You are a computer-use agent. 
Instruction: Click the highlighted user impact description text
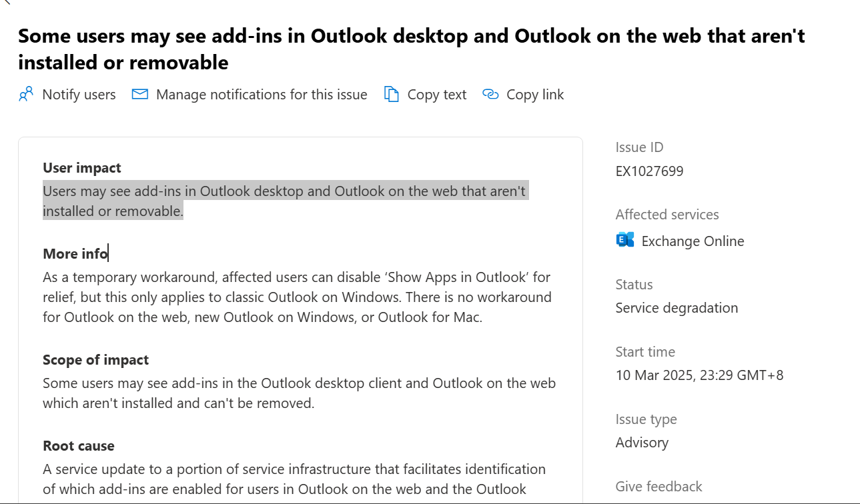pos(285,201)
